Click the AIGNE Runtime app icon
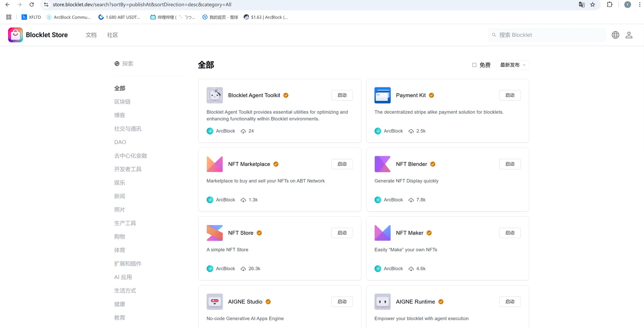644x328 pixels. click(382, 302)
